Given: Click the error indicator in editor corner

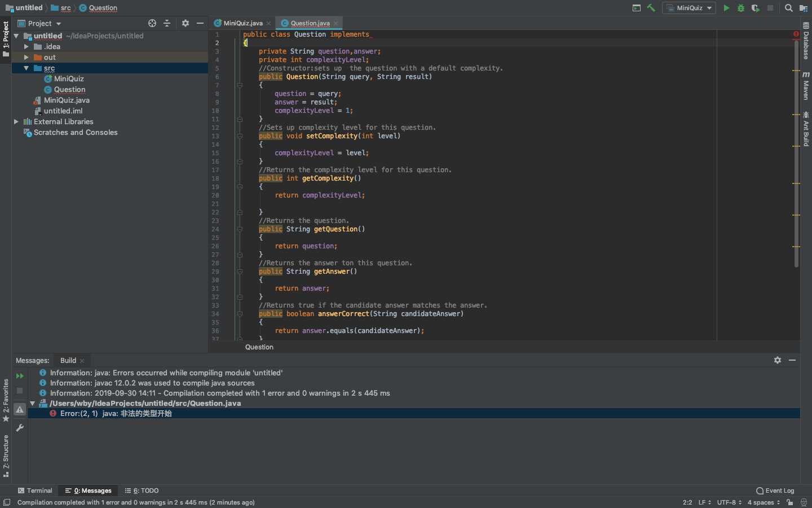Looking at the screenshot, I should [x=796, y=34].
